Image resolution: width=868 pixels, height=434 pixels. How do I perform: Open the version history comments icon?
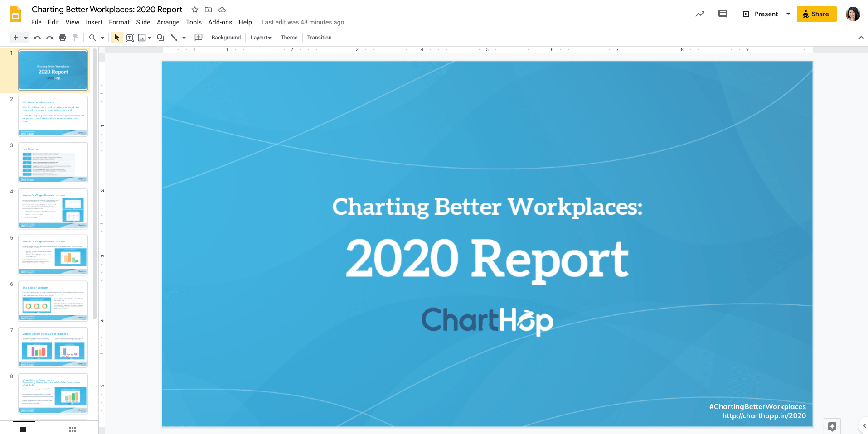coord(723,14)
